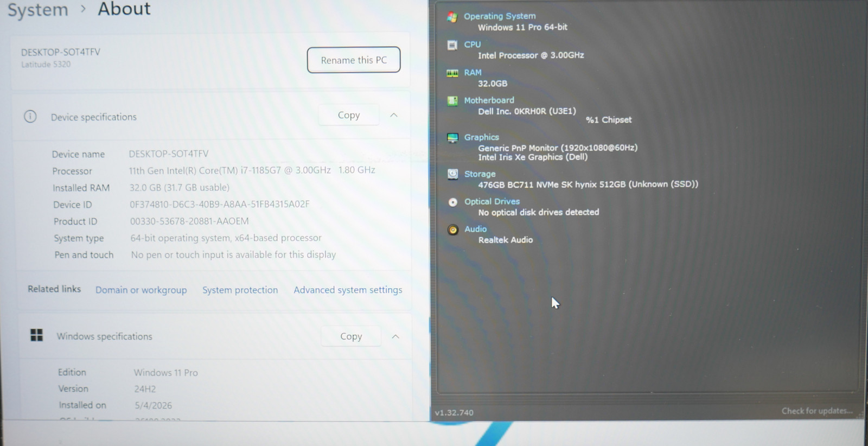Click Windows 11 Pro 64-bit in Speccy
This screenshot has height=446, width=868.
pos(522,27)
